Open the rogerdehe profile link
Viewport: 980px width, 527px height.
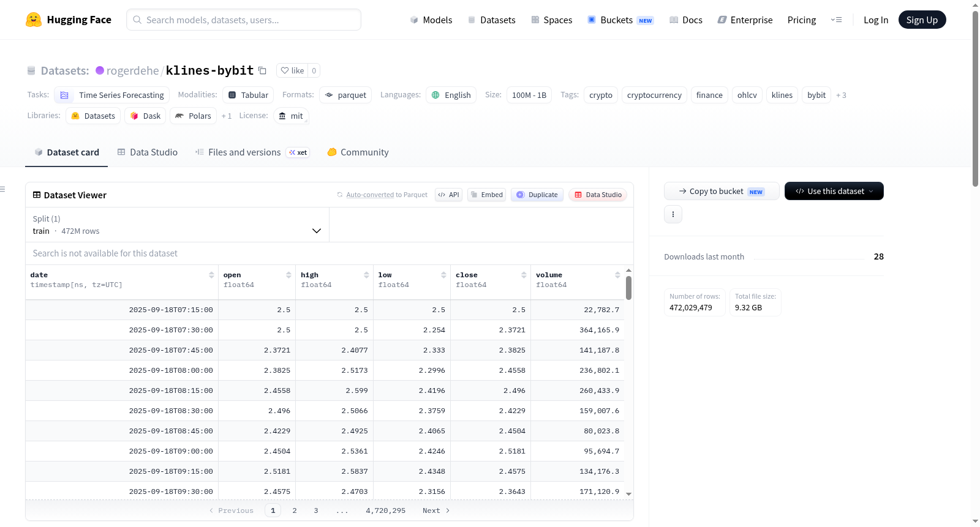(133, 70)
